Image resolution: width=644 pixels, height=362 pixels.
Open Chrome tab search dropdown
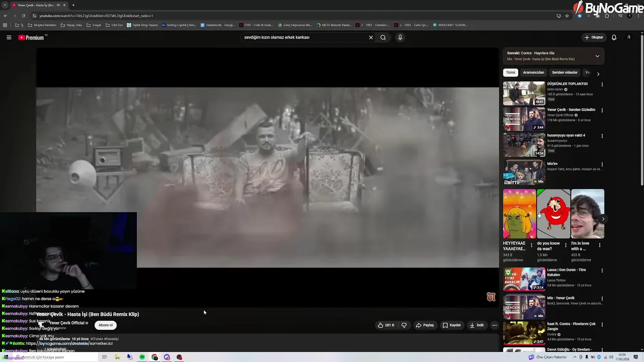(x=5, y=5)
